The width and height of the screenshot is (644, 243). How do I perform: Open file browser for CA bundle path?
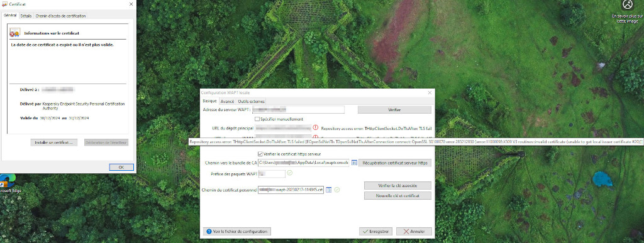355,163
